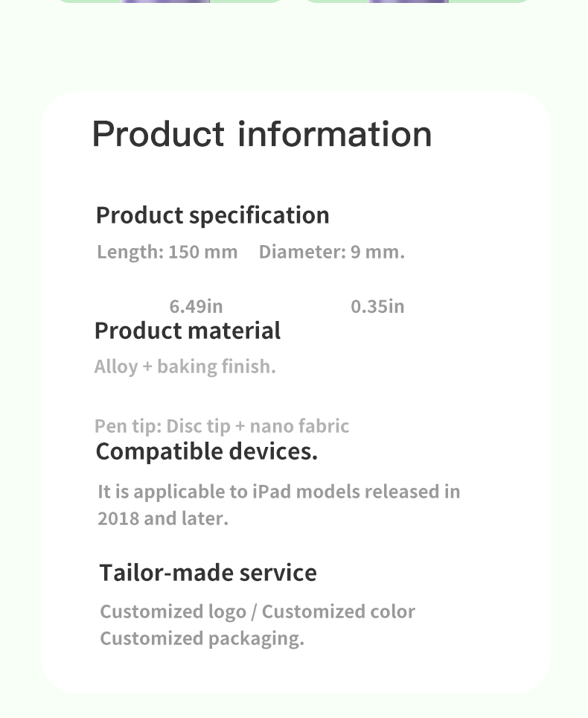Screen dimensions: 588x718
Task: Click the Product material subheading
Action: (187, 330)
